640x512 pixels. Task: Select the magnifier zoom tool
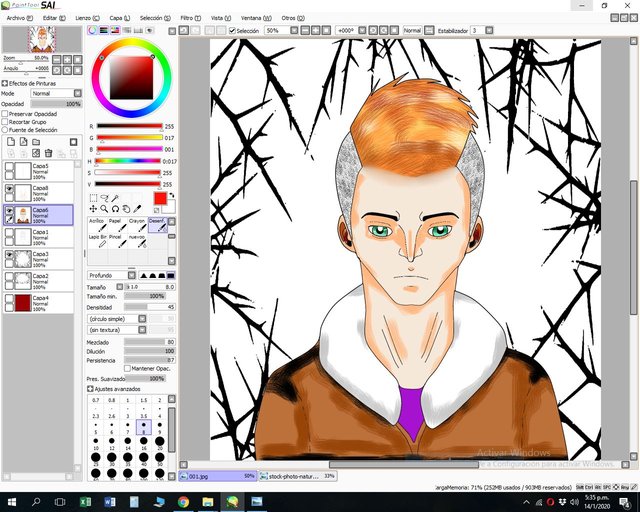click(104, 209)
